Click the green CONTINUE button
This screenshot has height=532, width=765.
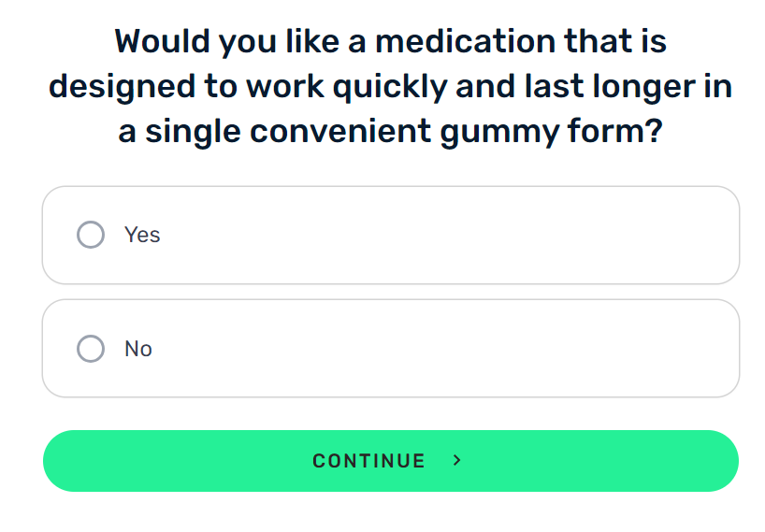391,461
